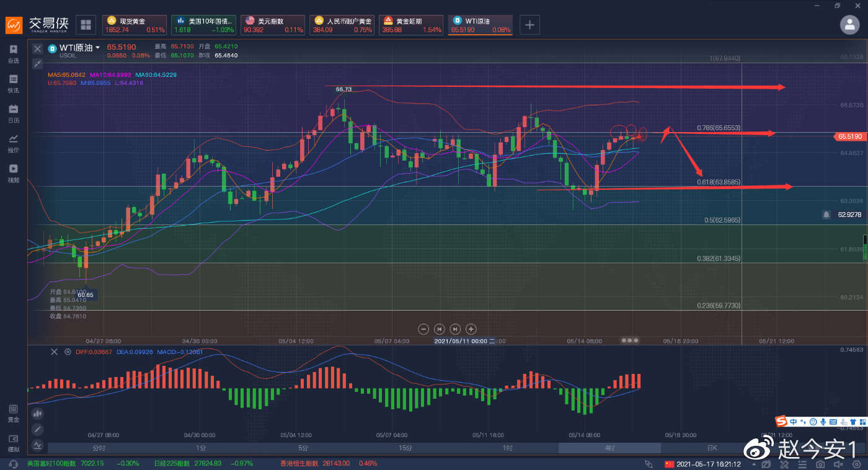
Task: Click the MA10:64.9993 indicator label
Action: click(x=110, y=74)
